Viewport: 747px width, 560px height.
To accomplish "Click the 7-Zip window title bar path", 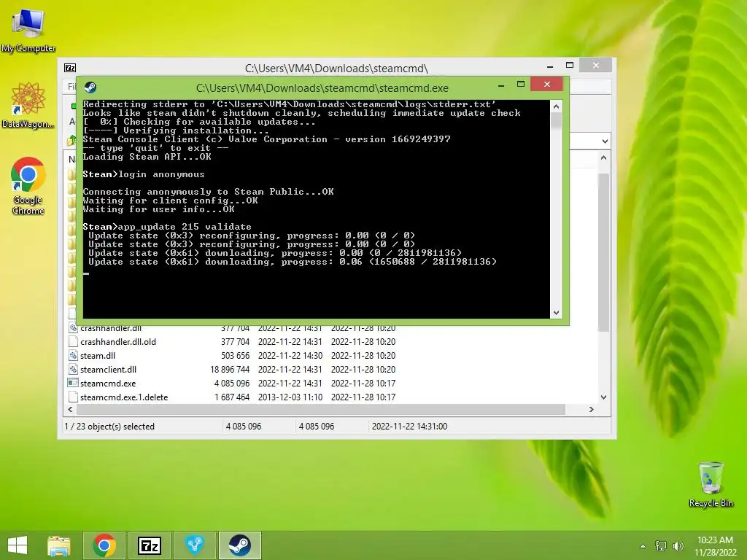I will [336, 68].
